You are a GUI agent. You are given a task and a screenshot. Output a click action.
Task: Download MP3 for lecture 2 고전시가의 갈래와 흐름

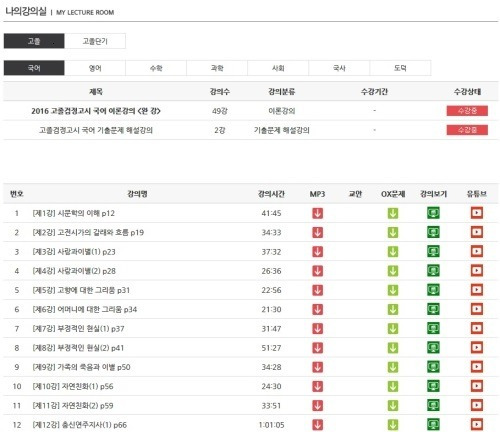[x=317, y=232]
